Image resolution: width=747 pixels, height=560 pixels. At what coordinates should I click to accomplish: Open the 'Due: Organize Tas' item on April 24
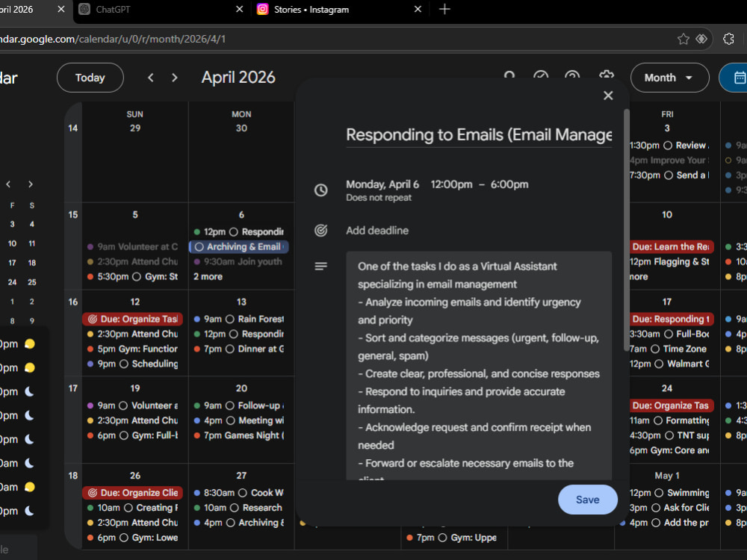(x=672, y=405)
